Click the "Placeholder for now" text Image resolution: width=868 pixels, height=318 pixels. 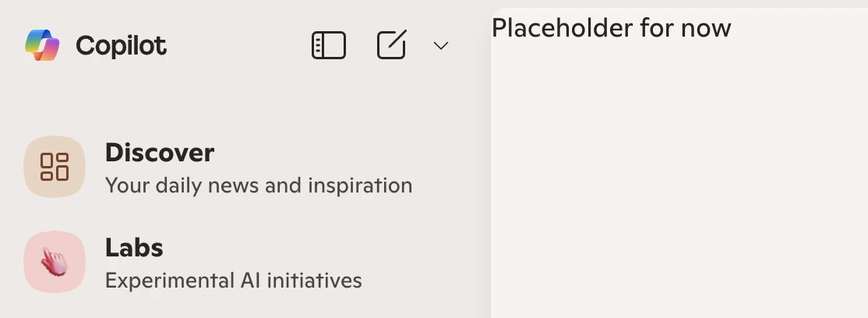click(x=611, y=28)
